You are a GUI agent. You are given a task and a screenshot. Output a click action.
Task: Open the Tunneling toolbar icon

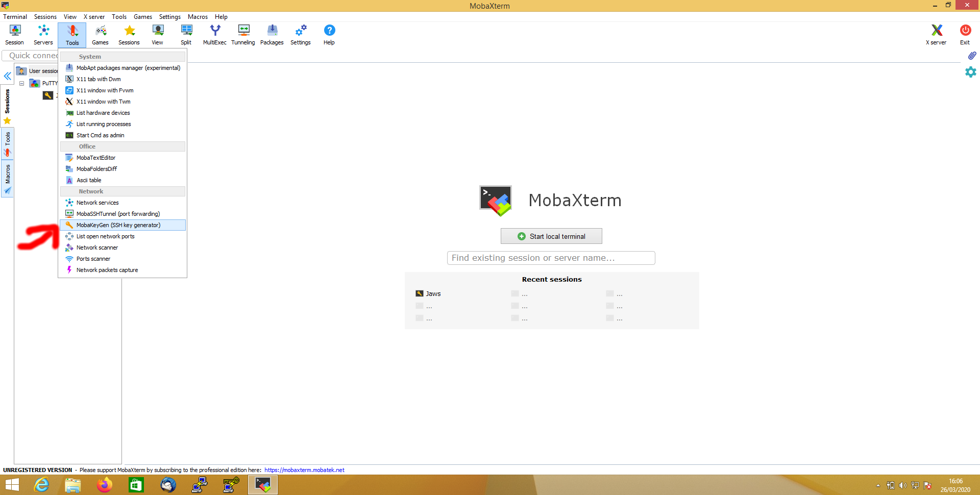coord(243,35)
